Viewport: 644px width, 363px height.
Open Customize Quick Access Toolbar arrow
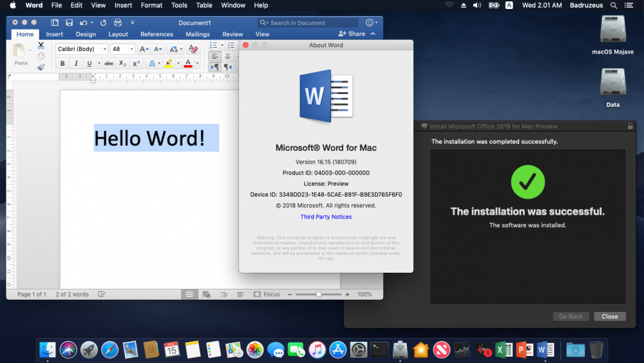(132, 23)
